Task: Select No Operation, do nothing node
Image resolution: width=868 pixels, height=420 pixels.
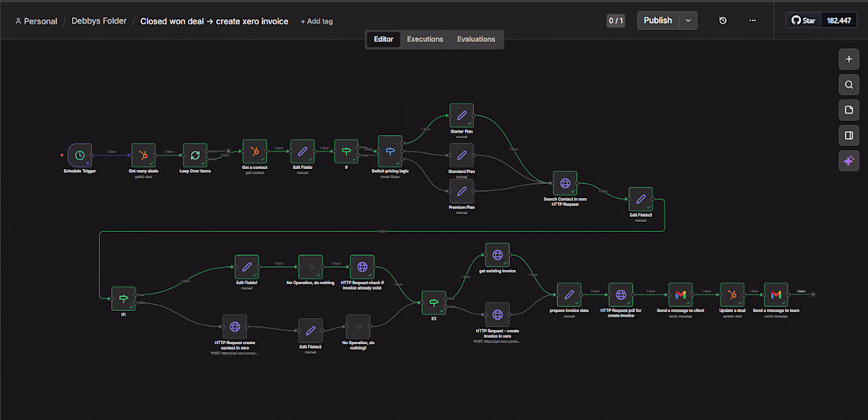Action: [x=311, y=267]
